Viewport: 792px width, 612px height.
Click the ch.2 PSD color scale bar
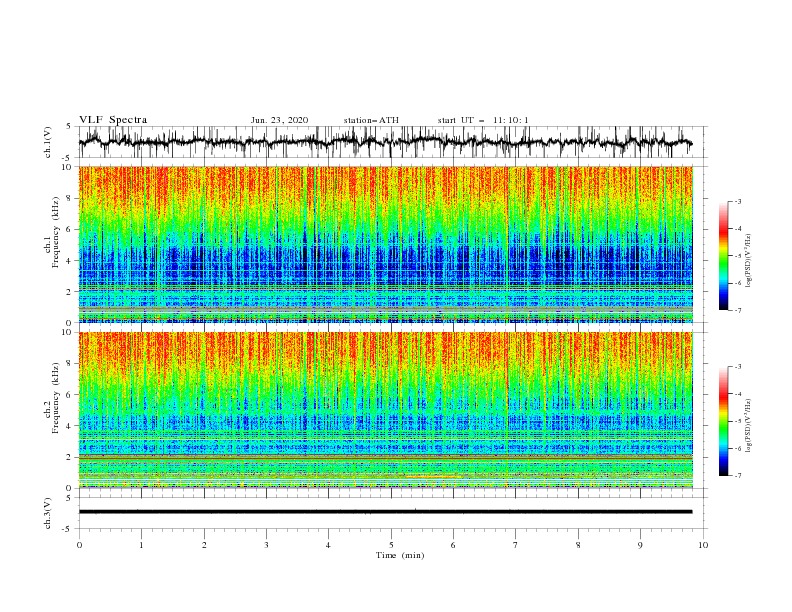coord(723,421)
